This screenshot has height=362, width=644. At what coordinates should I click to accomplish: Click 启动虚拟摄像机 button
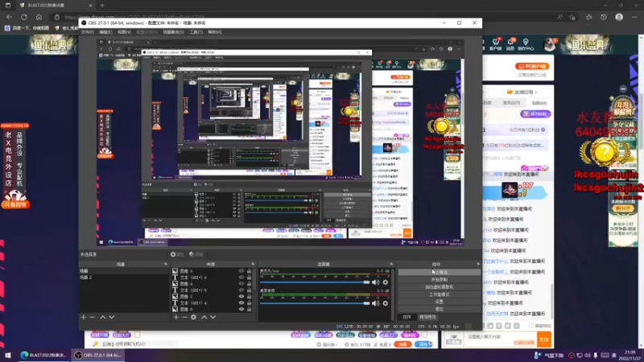(x=439, y=287)
